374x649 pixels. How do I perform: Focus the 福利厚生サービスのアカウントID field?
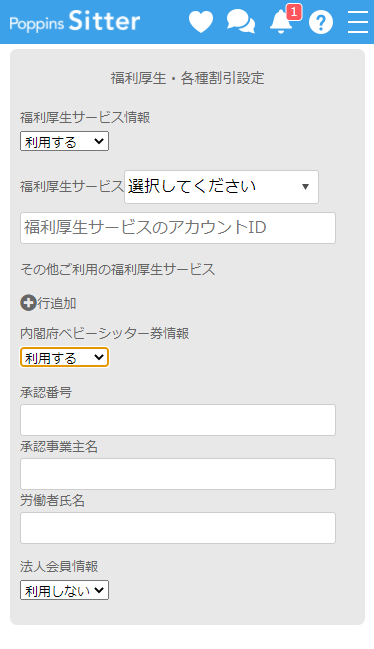pyautogui.click(x=178, y=228)
